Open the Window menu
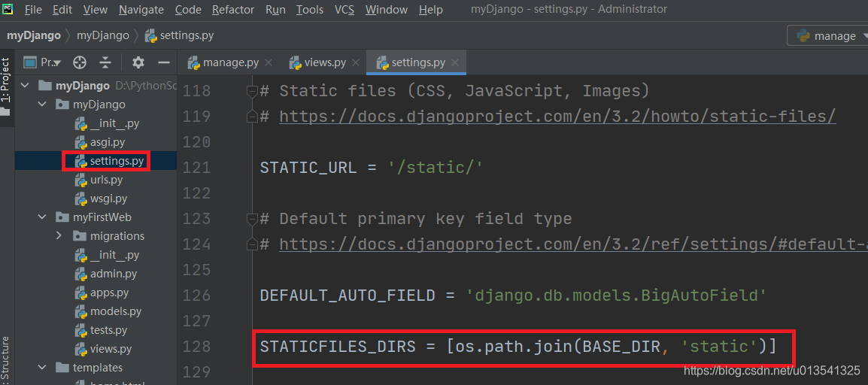Screen dimensions: 868x385 387,10
